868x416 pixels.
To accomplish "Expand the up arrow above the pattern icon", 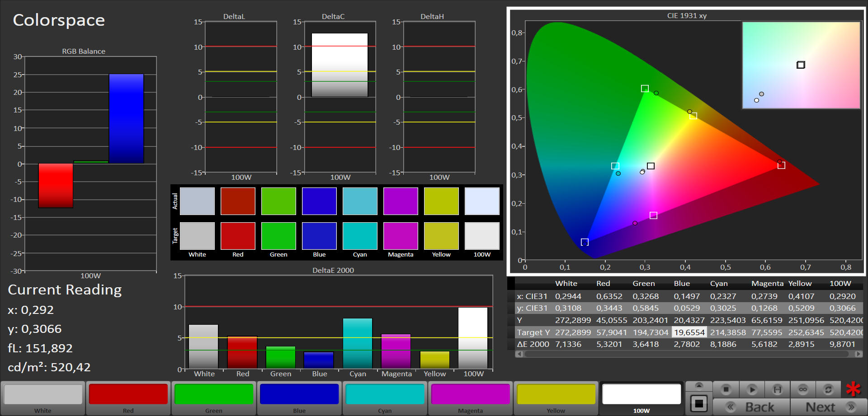I will click(699, 386).
